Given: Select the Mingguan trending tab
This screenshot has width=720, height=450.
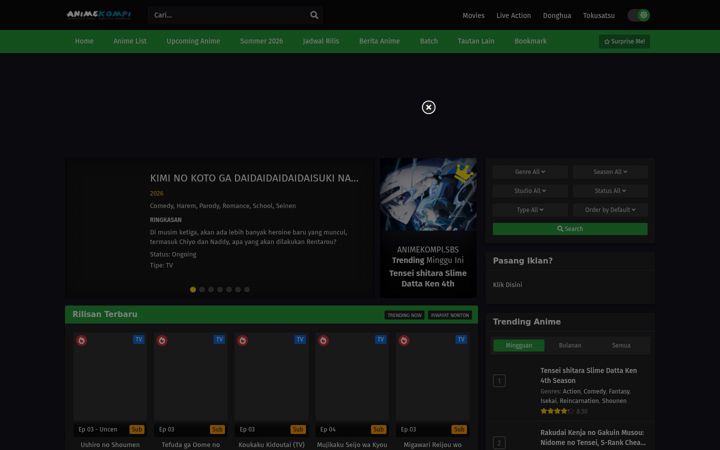Looking at the screenshot, I should pos(519,345).
